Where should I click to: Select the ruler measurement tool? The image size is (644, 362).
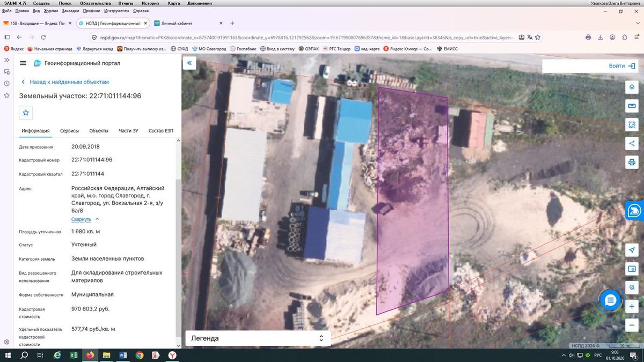632,106
